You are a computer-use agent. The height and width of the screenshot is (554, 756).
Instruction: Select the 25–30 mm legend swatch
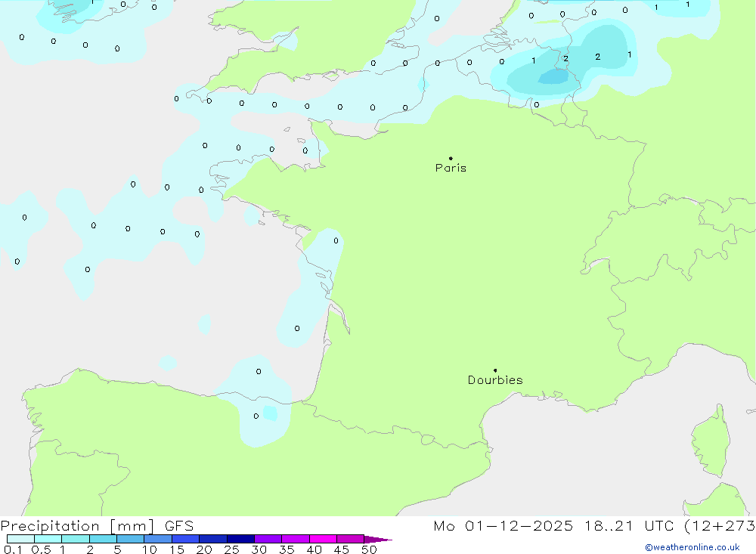(x=240, y=539)
